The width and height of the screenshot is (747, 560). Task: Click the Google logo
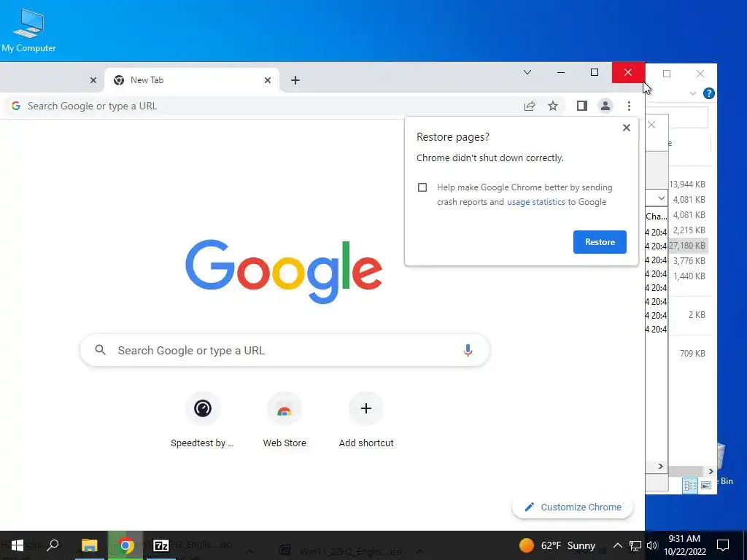click(x=284, y=271)
